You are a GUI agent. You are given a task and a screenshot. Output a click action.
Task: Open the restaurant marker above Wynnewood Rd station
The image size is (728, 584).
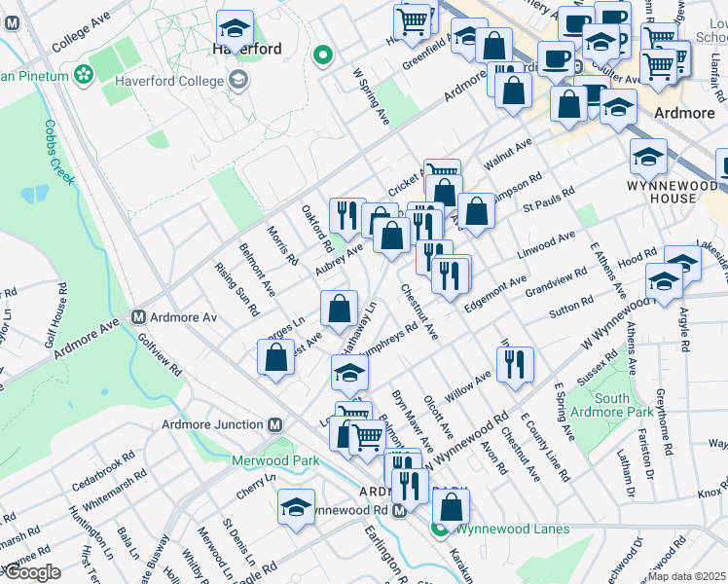pos(410,488)
